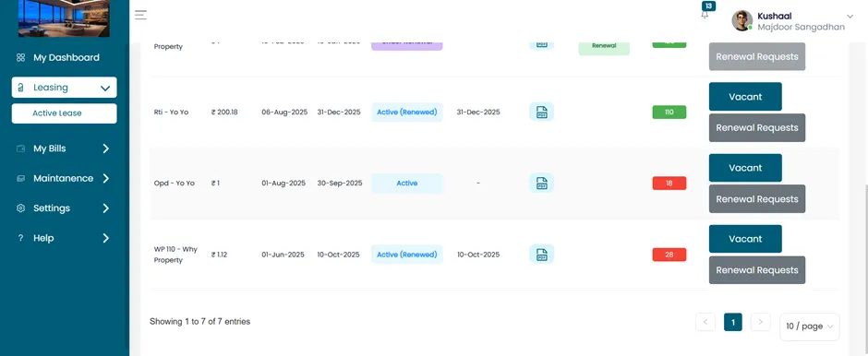Click Active status badge for Opd - Yo Yo
This screenshot has width=868, height=356.
tap(407, 183)
